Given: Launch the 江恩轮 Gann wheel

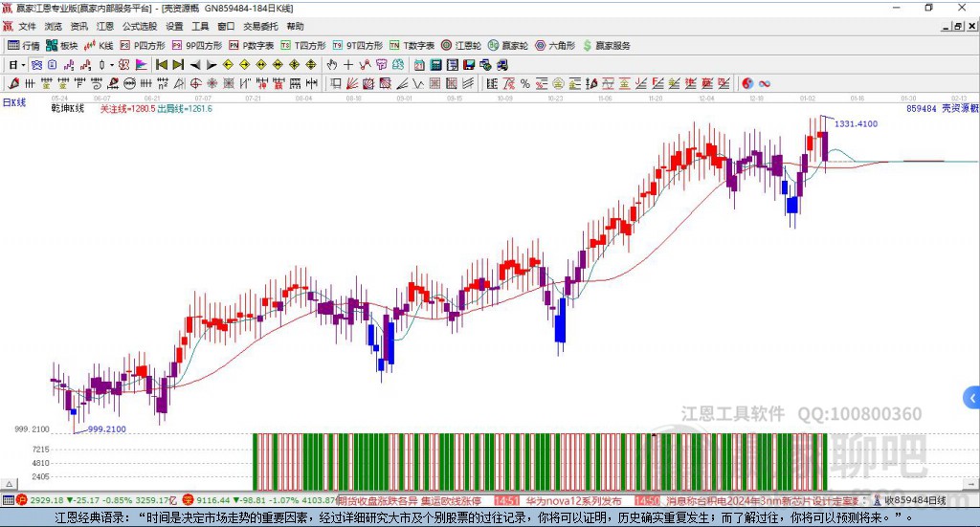Looking at the screenshot, I should 461,46.
